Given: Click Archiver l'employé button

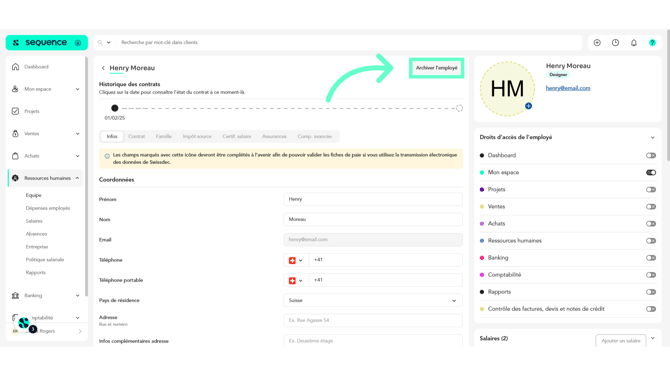Looking at the screenshot, I should (436, 68).
